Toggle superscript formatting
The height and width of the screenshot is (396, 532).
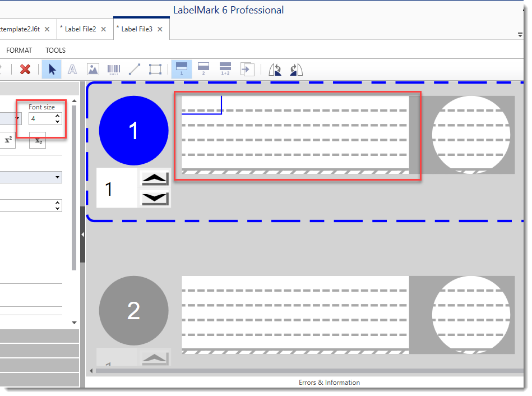point(8,140)
